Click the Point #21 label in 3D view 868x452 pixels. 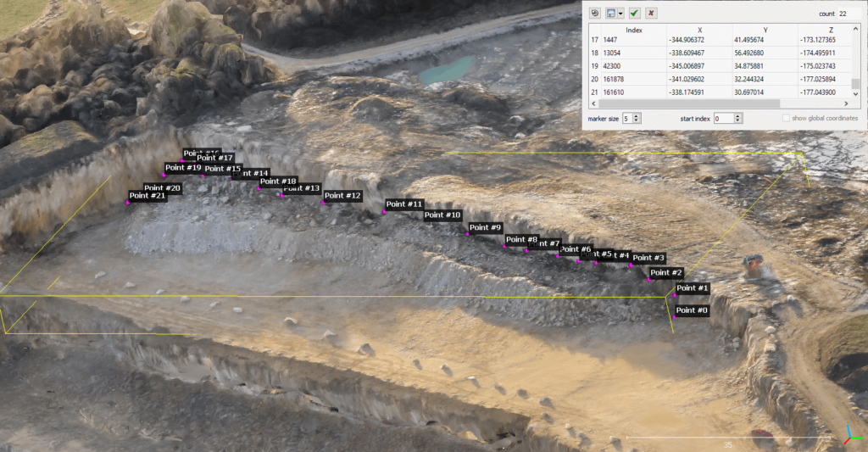click(x=147, y=196)
